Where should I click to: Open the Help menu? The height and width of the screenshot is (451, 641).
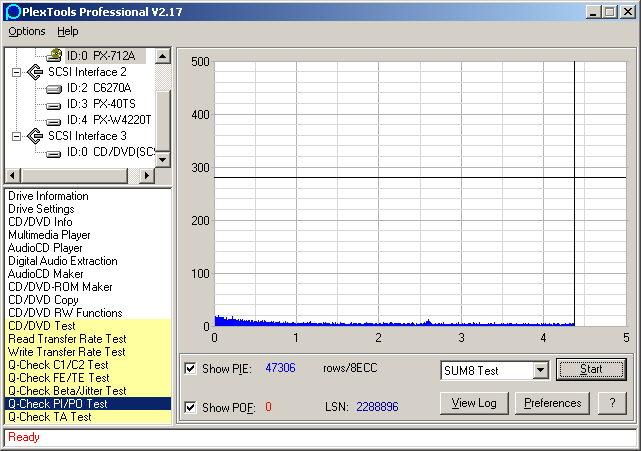[67, 31]
